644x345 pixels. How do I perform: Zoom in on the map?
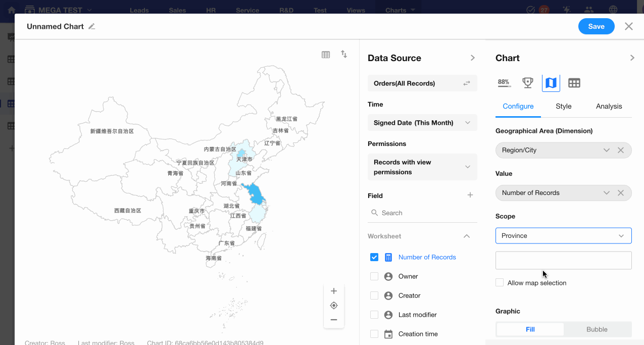point(333,291)
